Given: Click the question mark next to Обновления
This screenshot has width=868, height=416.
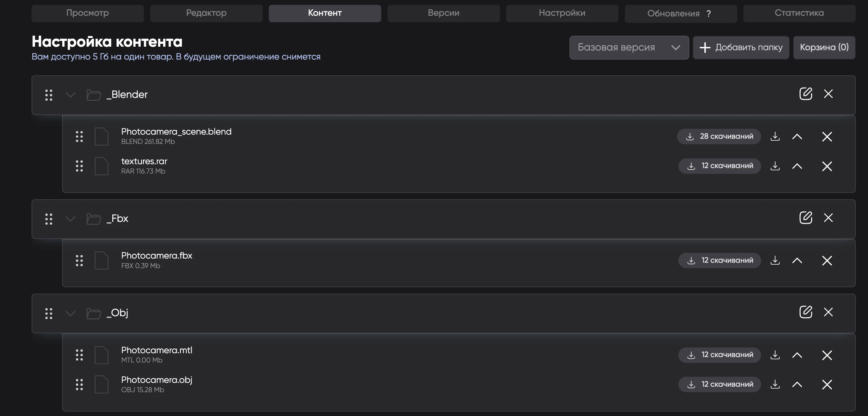Looking at the screenshot, I should [x=709, y=14].
